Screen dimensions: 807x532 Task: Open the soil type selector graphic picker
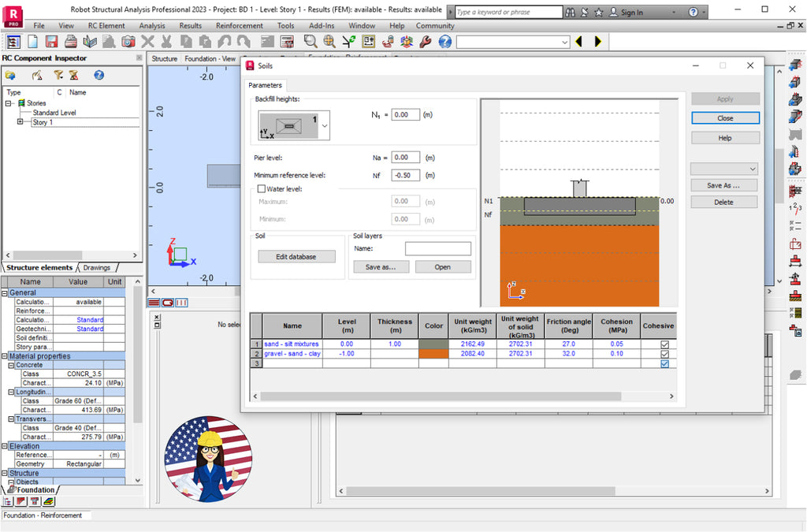point(325,125)
